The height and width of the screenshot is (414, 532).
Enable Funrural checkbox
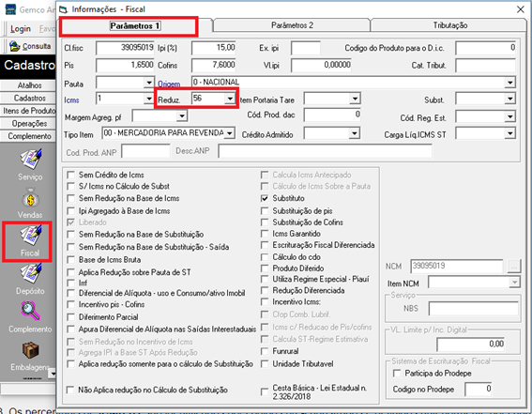[x=265, y=351]
